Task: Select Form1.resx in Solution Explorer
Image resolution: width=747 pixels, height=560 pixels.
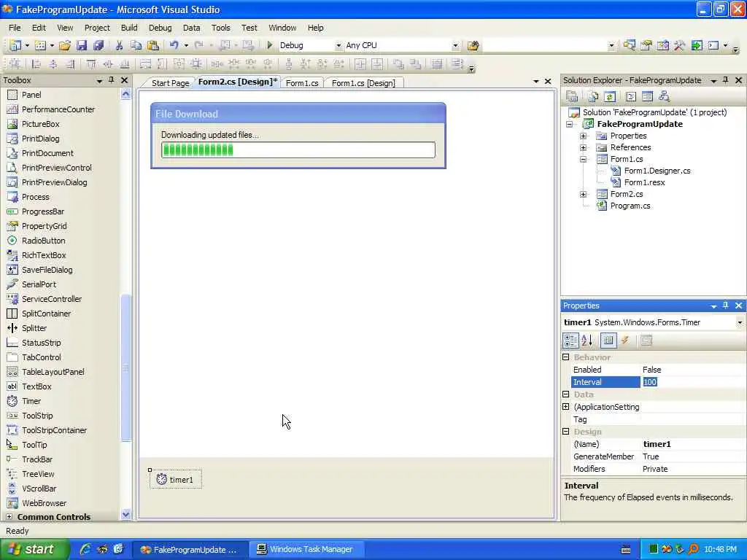Action: coord(644,182)
